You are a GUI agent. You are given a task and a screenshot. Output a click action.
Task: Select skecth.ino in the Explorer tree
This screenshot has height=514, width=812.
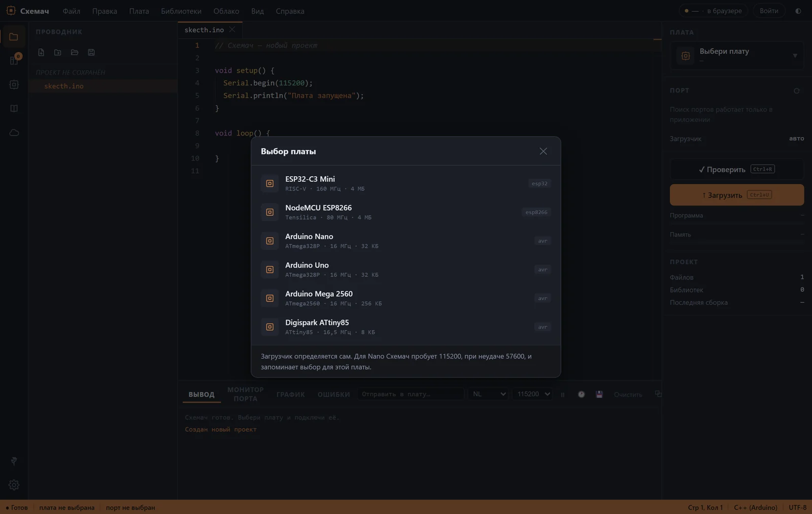(x=103, y=86)
